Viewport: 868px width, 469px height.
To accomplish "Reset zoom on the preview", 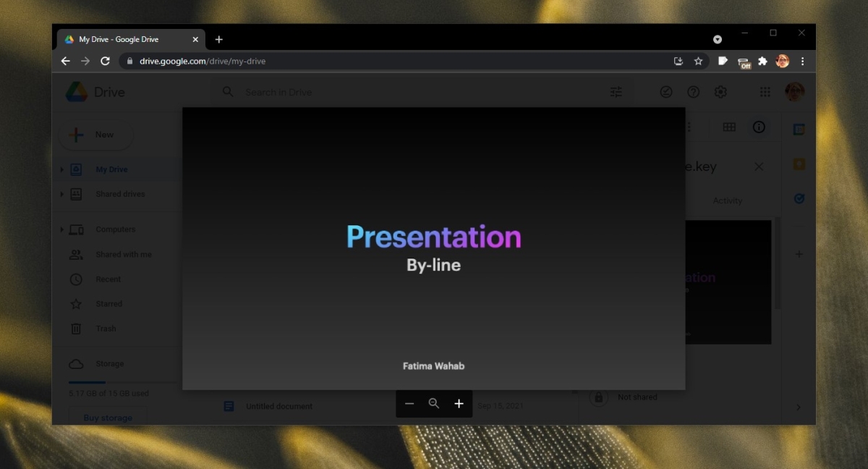I will [x=434, y=404].
